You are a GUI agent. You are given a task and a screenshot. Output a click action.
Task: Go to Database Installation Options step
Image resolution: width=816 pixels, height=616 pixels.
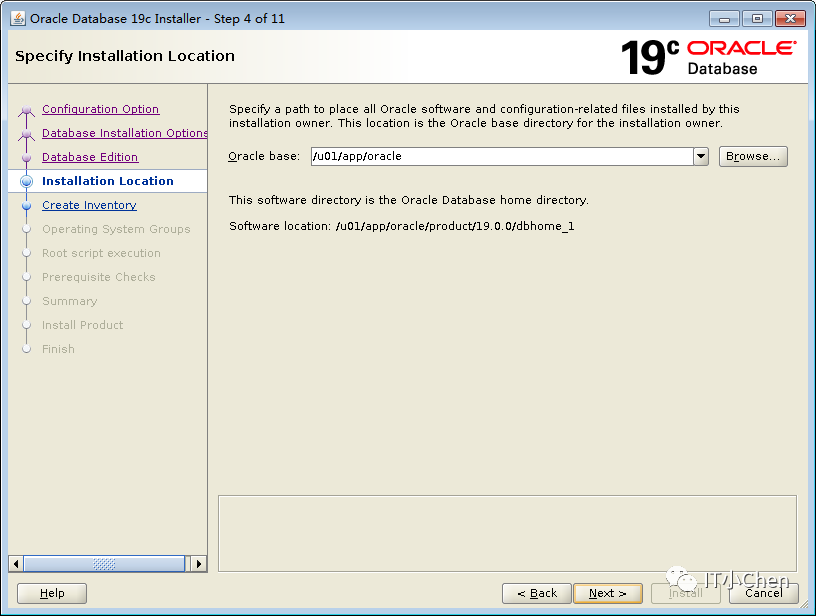click(x=124, y=133)
